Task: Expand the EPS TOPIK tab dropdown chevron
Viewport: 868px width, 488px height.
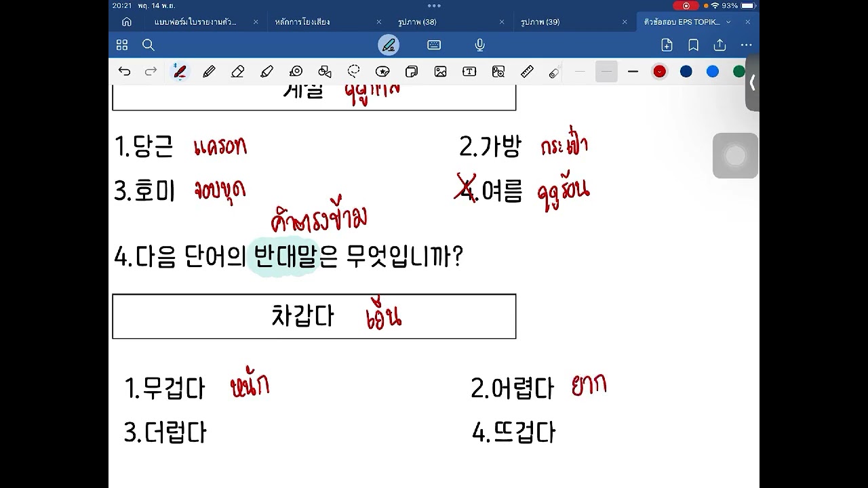Action: tap(728, 22)
